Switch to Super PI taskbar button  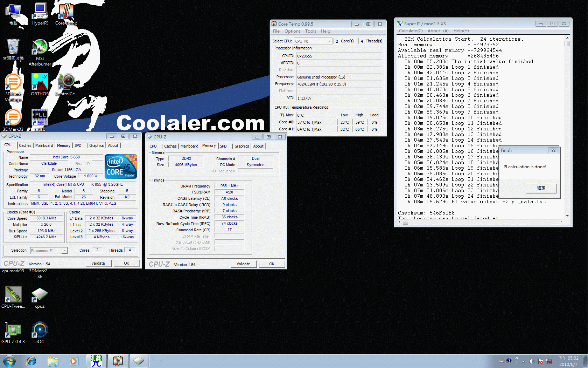96,361
